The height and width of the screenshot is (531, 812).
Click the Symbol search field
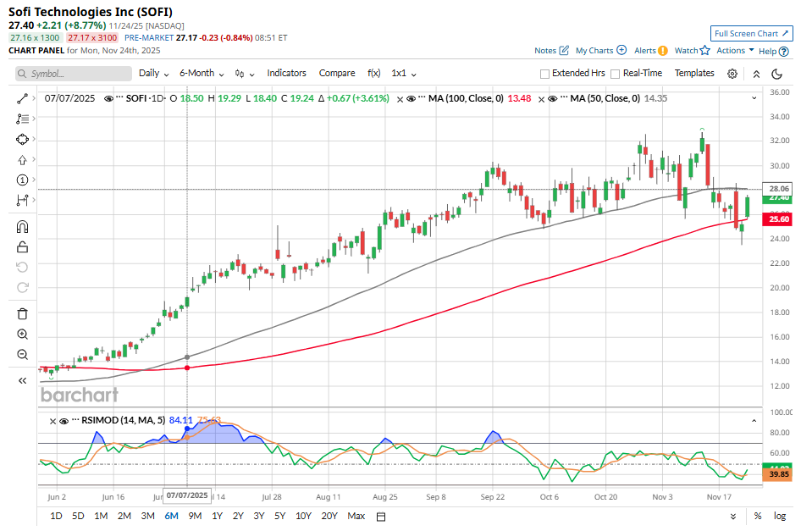coord(74,74)
